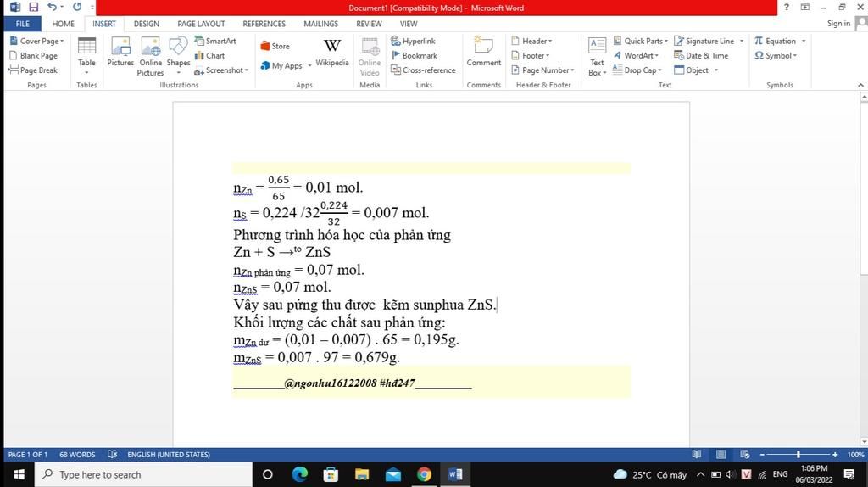The height and width of the screenshot is (487, 868).
Task: Insert a Page Break
Action: (33, 70)
